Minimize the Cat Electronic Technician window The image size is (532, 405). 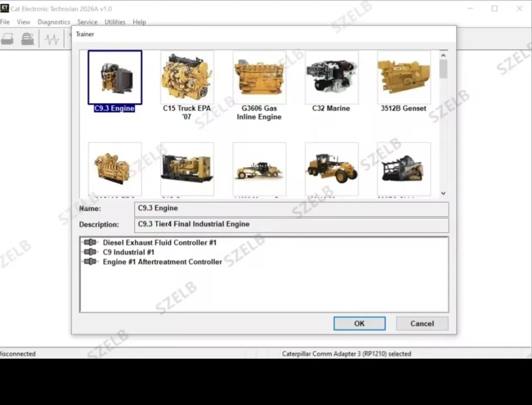(x=470, y=8)
